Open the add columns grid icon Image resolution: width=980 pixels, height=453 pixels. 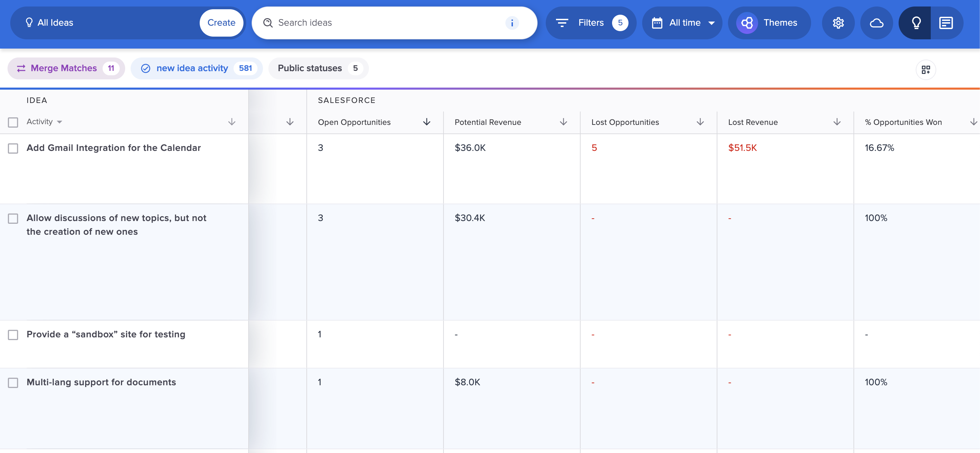925,70
